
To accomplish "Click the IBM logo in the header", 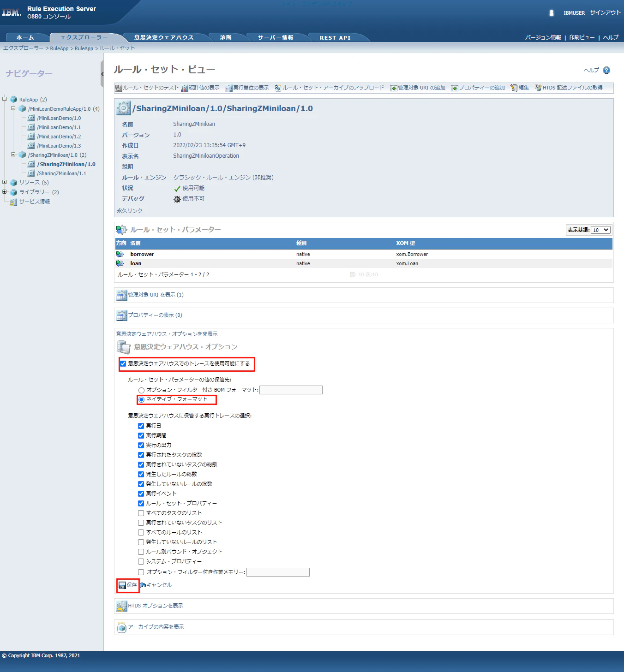I will click(x=12, y=12).
